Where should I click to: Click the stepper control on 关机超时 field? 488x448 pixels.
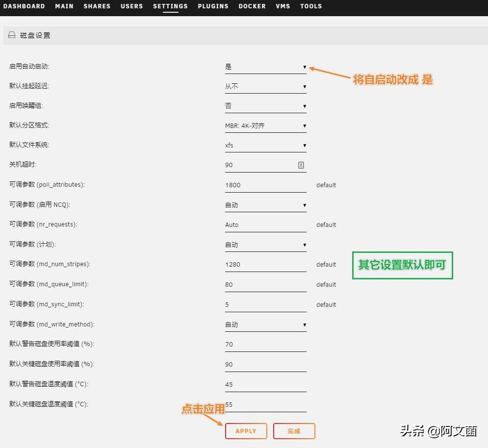[301, 165]
